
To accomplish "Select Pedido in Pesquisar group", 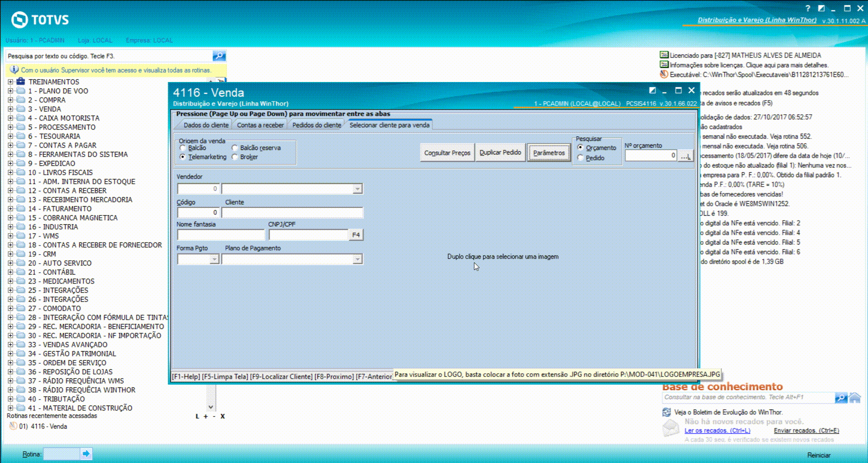I will pos(580,158).
